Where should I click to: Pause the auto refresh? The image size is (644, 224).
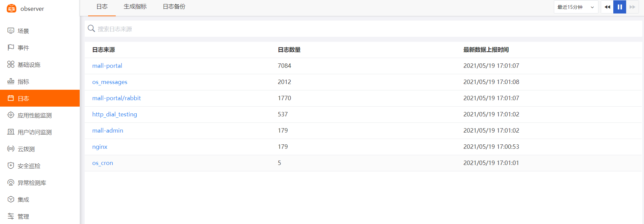tap(620, 7)
